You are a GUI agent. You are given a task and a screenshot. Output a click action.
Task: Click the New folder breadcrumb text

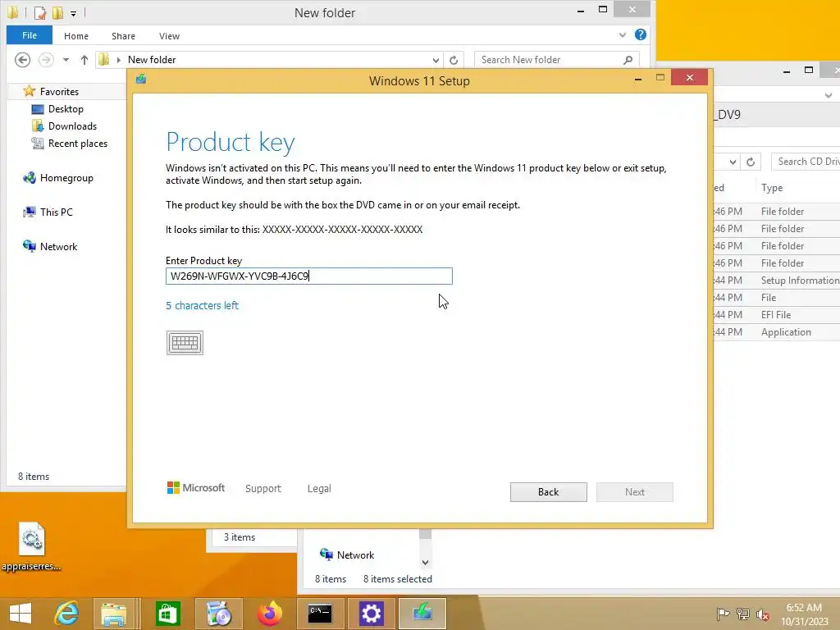pos(152,60)
